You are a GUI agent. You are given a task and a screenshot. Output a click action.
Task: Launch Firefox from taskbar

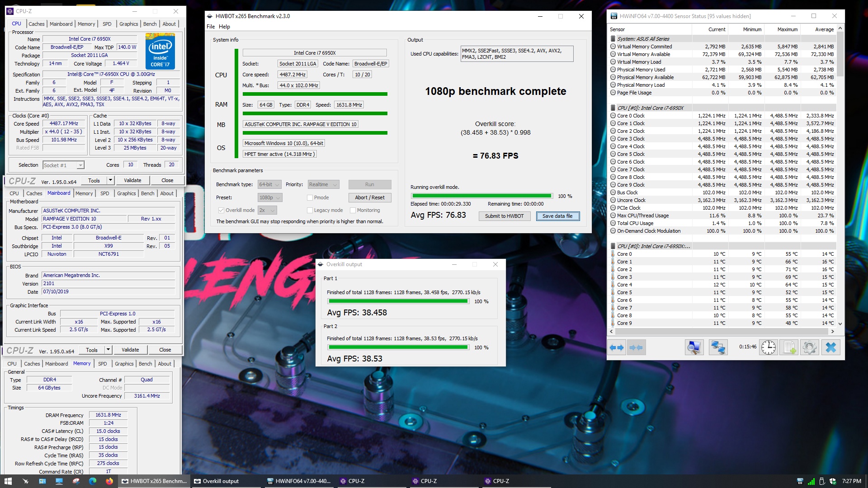click(109, 481)
